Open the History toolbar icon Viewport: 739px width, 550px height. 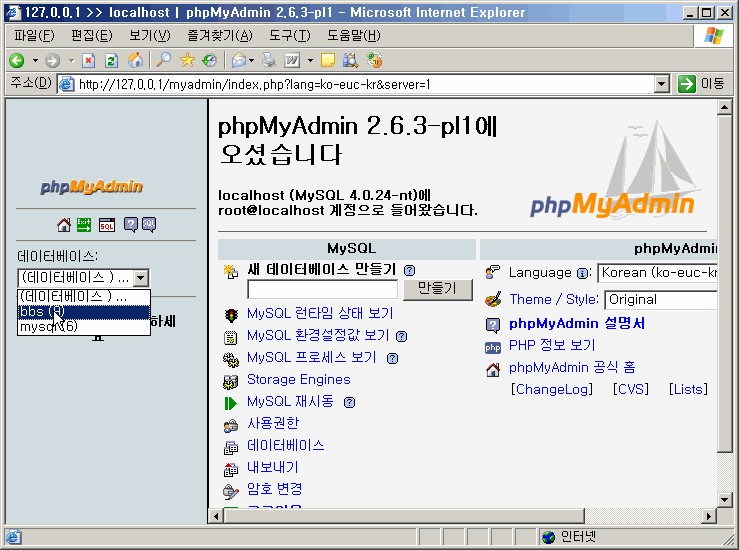pyautogui.click(x=209, y=60)
